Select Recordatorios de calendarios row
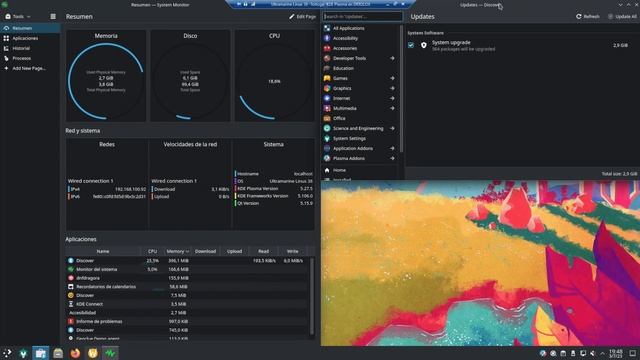The width and height of the screenshot is (640, 360). click(187, 287)
